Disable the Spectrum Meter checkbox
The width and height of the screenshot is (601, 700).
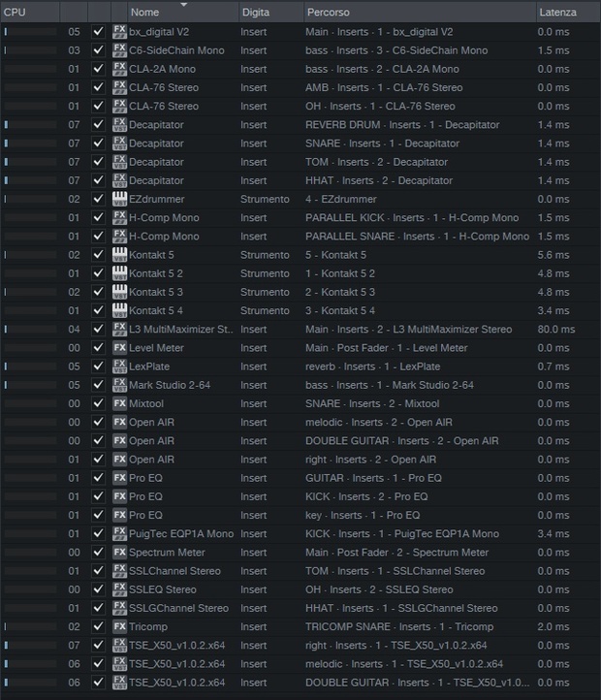[98, 553]
